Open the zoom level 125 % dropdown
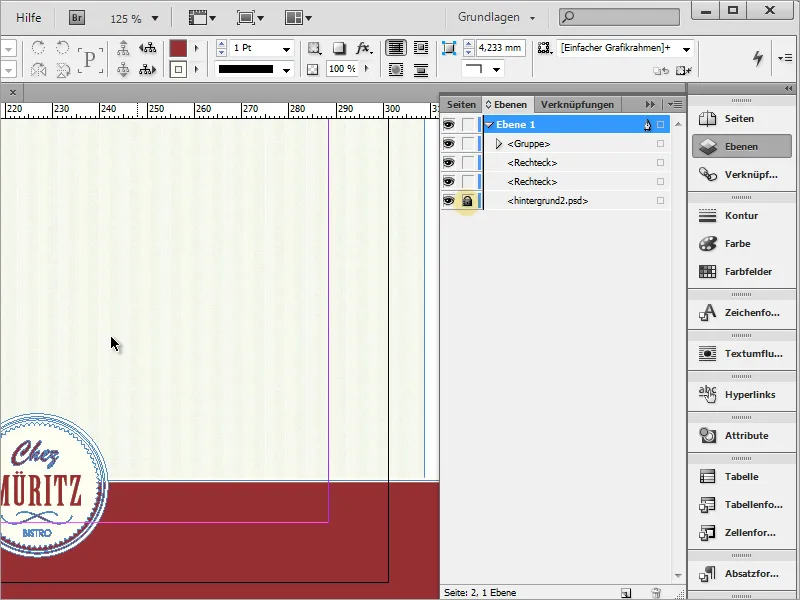 click(155, 18)
